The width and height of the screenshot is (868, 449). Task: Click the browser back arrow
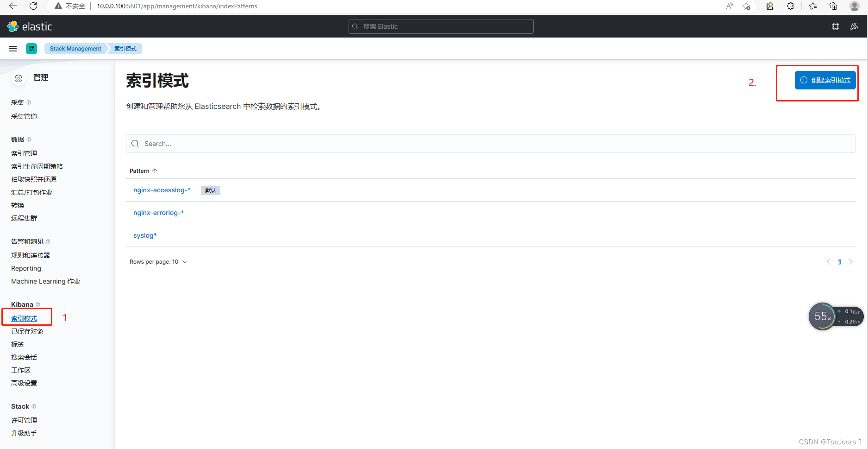(x=13, y=6)
